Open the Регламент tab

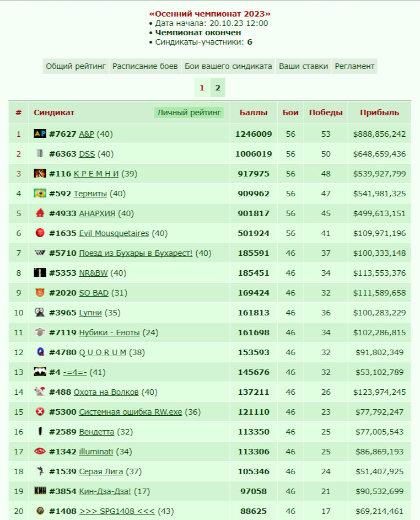coord(354,66)
